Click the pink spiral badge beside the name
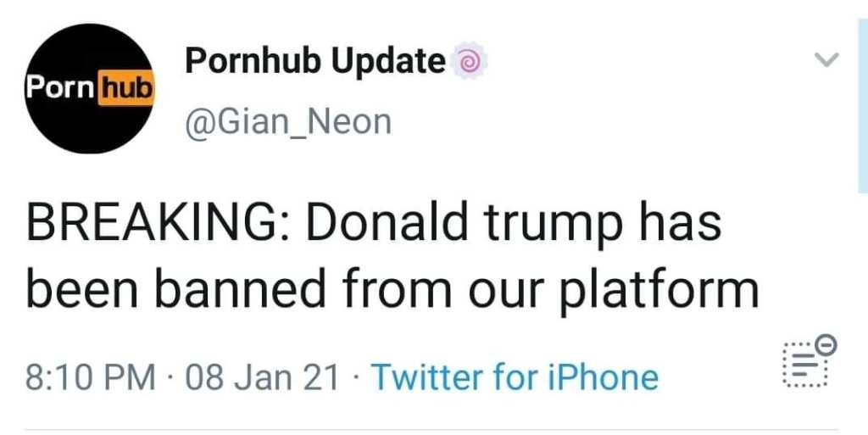This screenshot has width=868, height=435. pyautogui.click(x=470, y=63)
